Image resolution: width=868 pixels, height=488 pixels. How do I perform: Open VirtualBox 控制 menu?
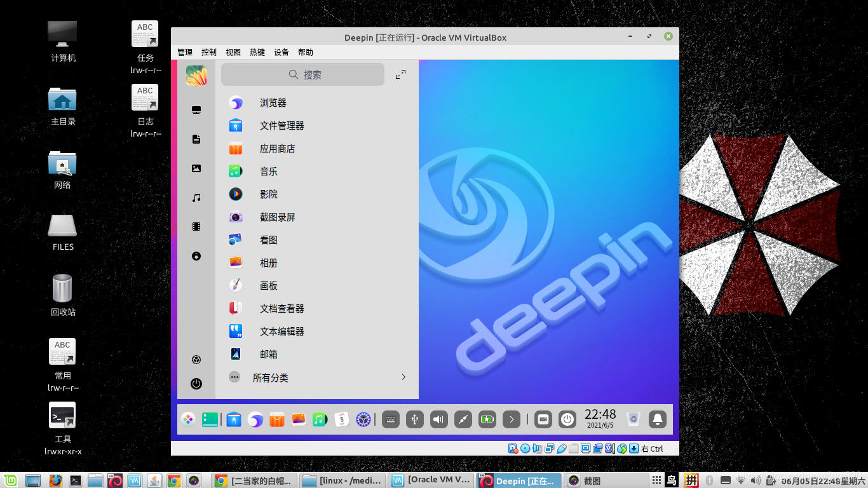(x=209, y=53)
